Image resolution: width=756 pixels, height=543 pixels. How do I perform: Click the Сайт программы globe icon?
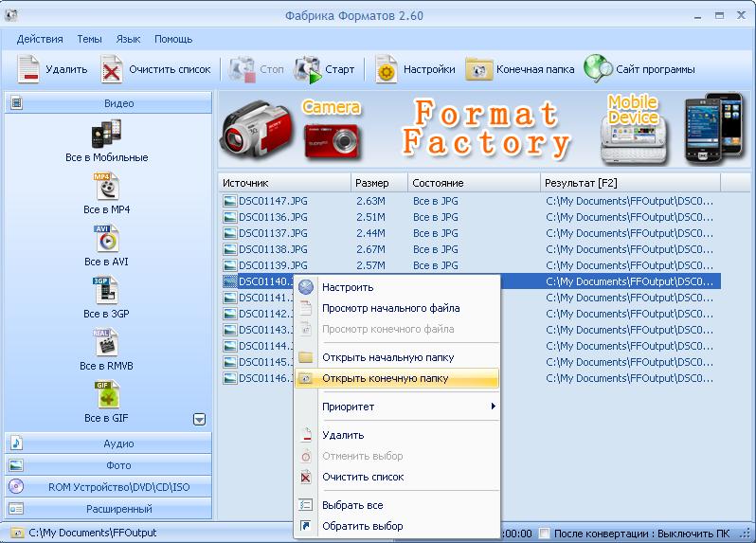click(x=598, y=68)
